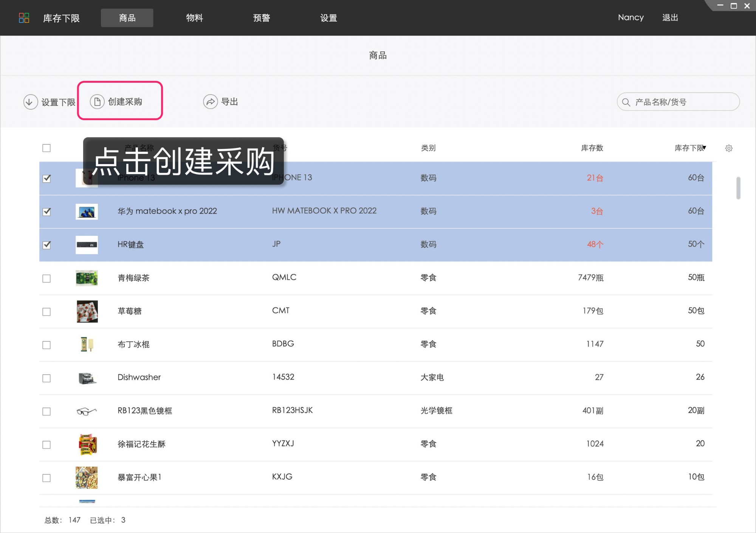This screenshot has height=533, width=756.
Task: Switch to the 物料 tab
Action: point(194,18)
